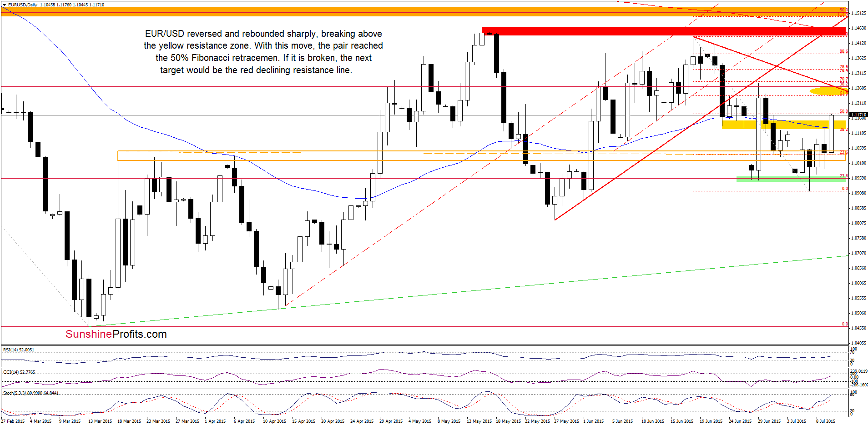Click the 1.08585 price axis label
The width and height of the screenshot is (868, 425).
858,208
